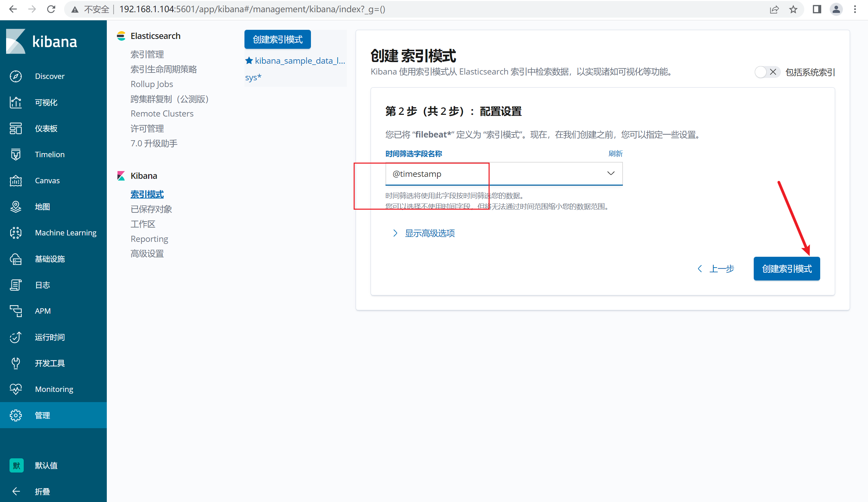Open the Chrome three-dot menu

click(x=855, y=9)
